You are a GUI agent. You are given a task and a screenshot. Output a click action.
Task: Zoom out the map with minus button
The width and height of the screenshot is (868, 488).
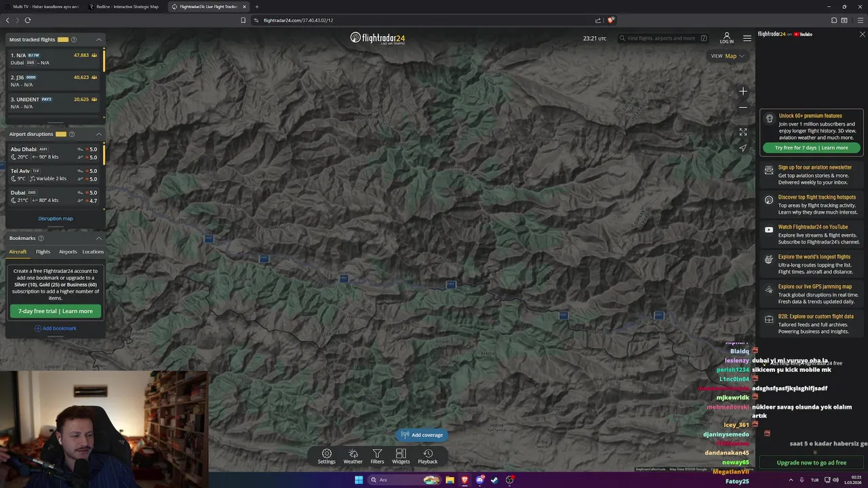(x=743, y=107)
